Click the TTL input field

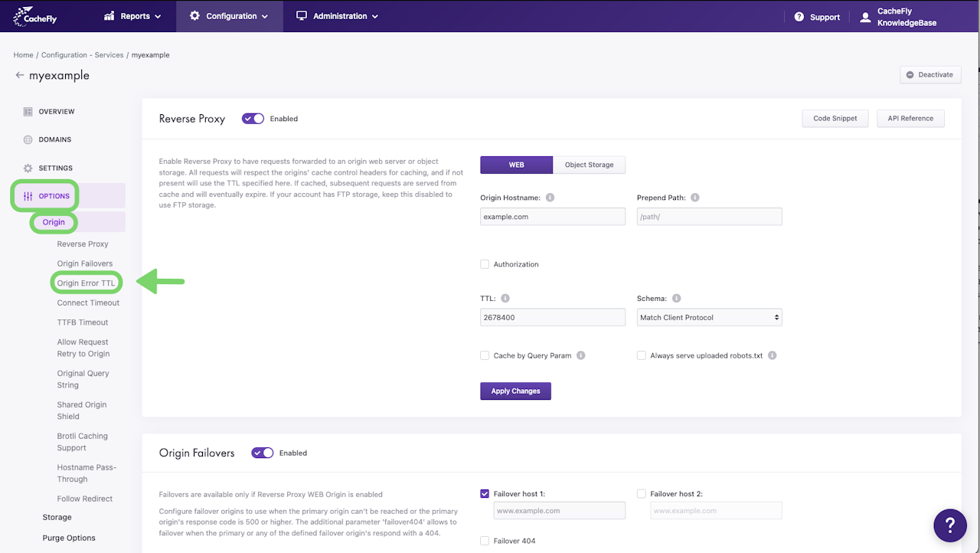[553, 317]
